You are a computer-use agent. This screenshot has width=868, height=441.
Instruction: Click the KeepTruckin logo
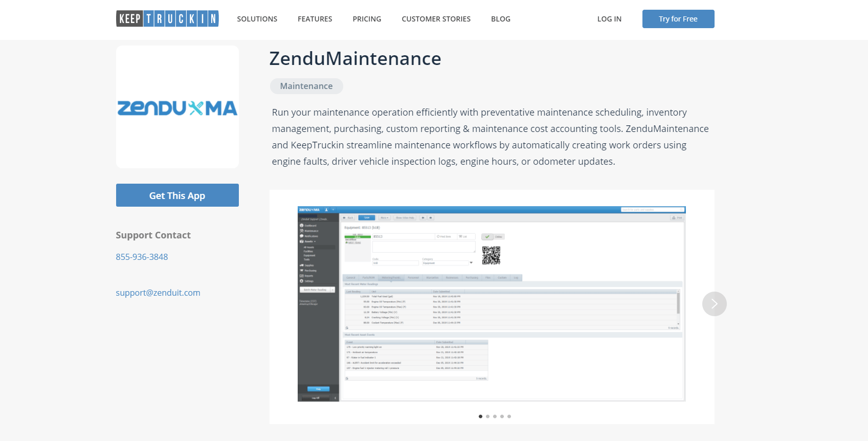(167, 19)
